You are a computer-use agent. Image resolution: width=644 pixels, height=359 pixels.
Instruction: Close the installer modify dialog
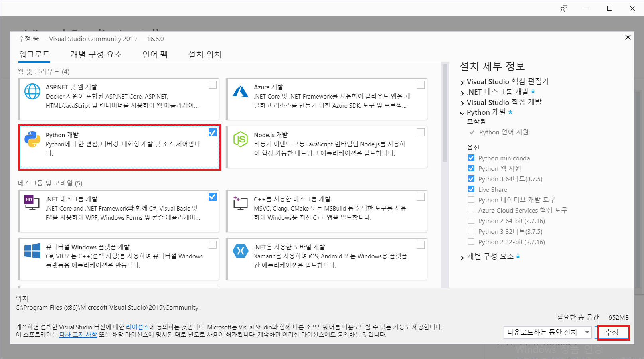[628, 37]
